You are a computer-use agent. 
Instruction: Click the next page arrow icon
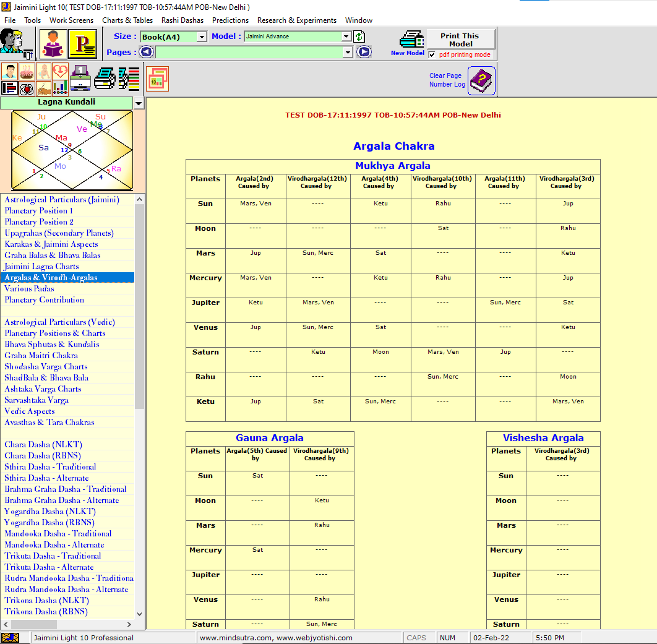click(364, 52)
